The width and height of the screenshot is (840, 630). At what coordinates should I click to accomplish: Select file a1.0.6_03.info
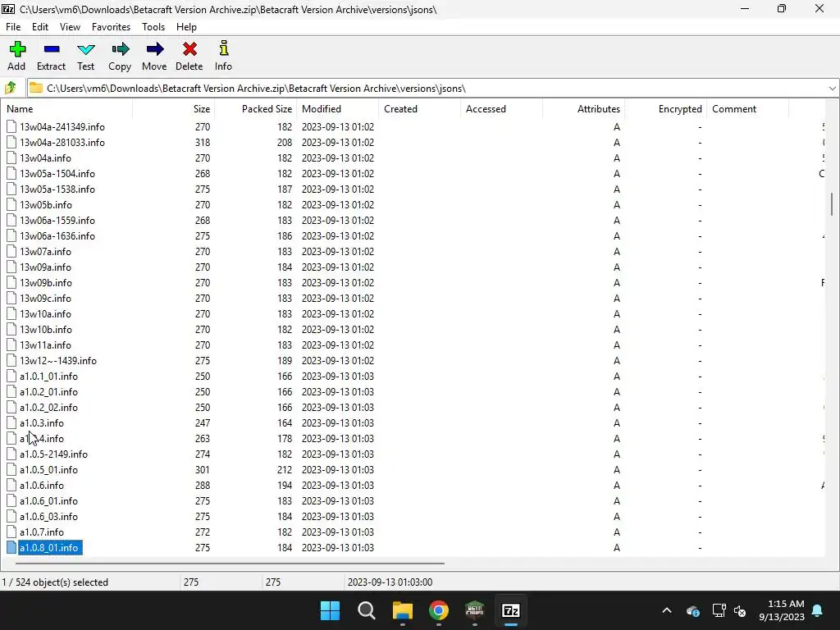click(x=48, y=517)
